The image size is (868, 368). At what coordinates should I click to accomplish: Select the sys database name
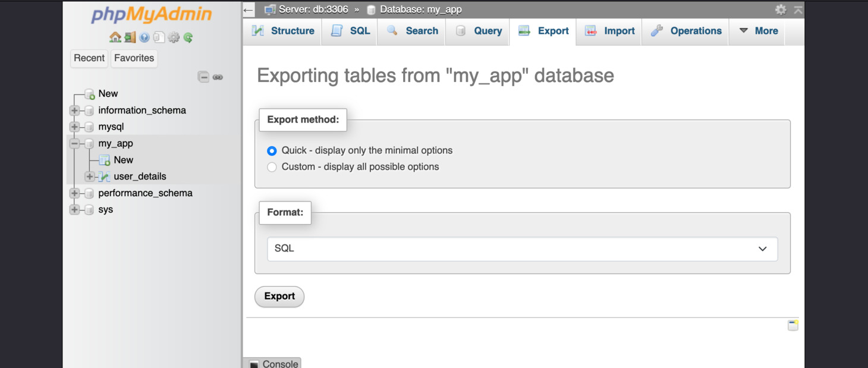tap(105, 210)
